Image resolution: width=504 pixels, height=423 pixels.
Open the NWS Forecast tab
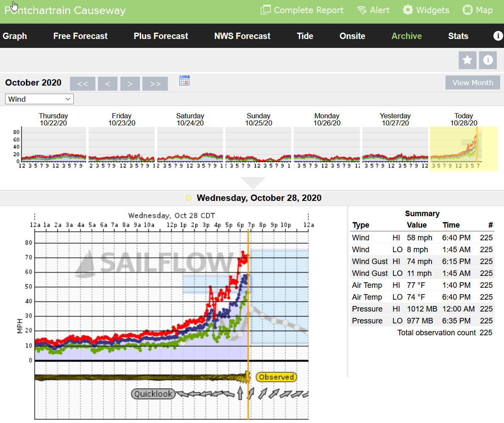click(x=242, y=36)
